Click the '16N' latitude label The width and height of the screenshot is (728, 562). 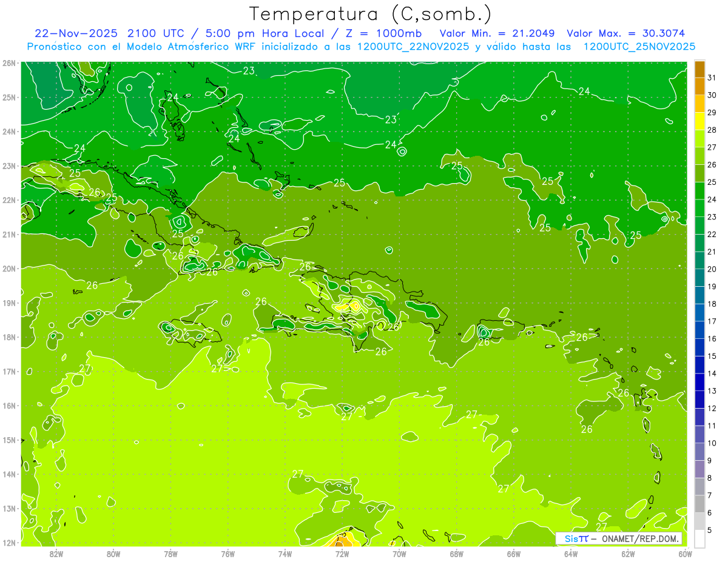point(8,406)
